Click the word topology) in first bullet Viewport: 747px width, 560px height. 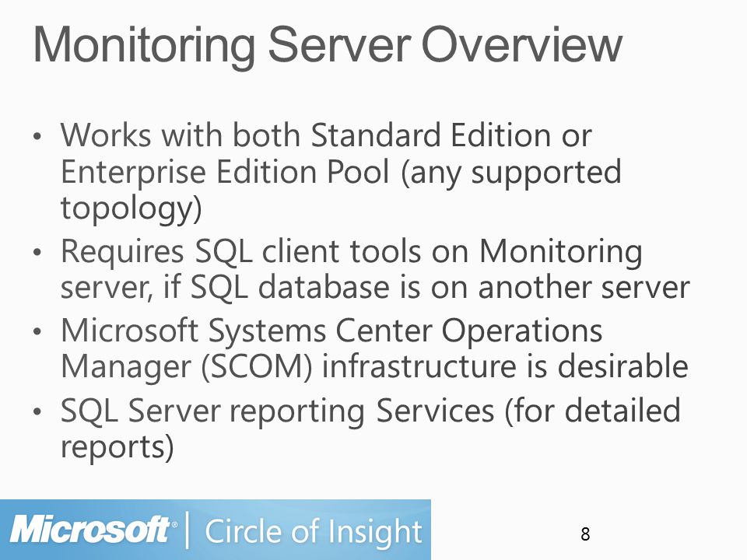132,209
